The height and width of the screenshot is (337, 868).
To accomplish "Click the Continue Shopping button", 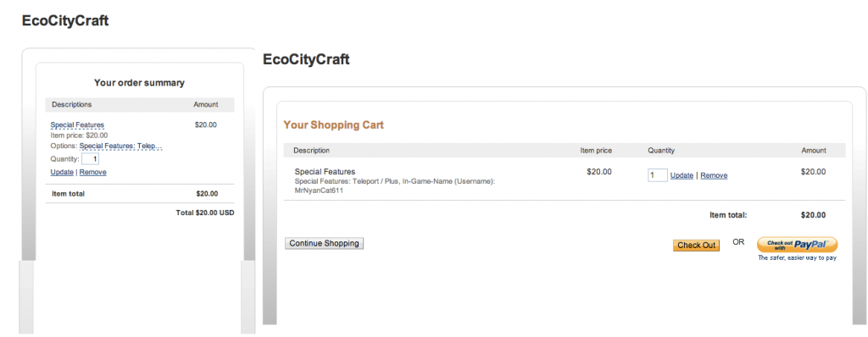I will (x=325, y=244).
